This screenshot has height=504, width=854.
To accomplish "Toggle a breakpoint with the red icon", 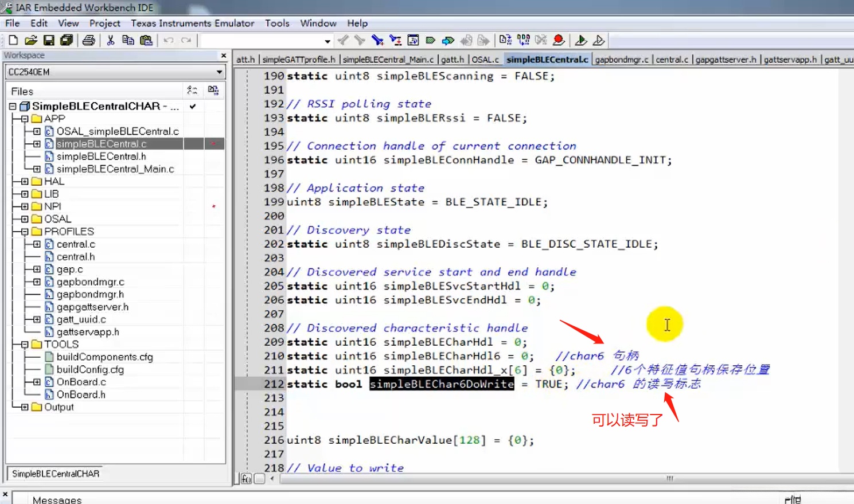I will pos(559,40).
